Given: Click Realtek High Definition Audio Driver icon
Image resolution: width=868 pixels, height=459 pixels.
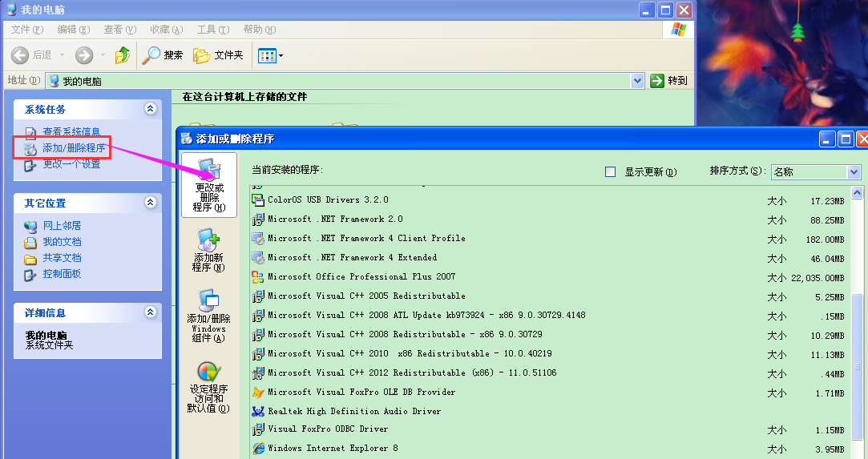Looking at the screenshot, I should click(258, 411).
